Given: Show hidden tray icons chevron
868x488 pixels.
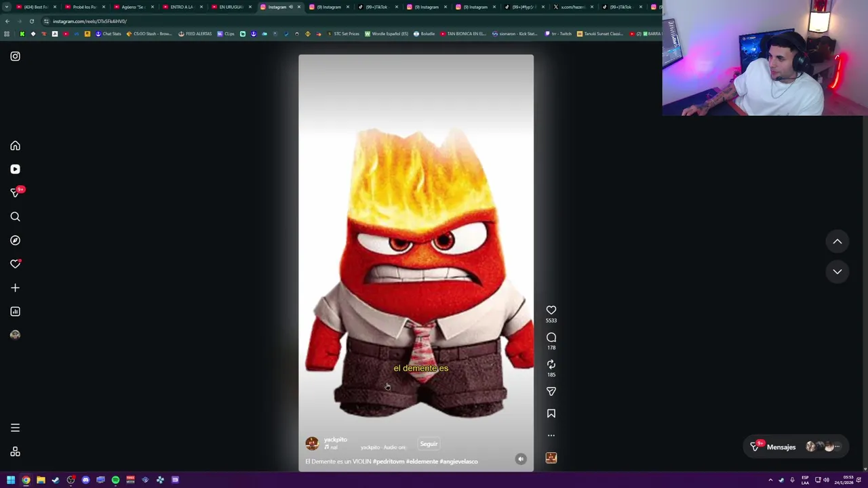Looking at the screenshot, I should tap(770, 480).
